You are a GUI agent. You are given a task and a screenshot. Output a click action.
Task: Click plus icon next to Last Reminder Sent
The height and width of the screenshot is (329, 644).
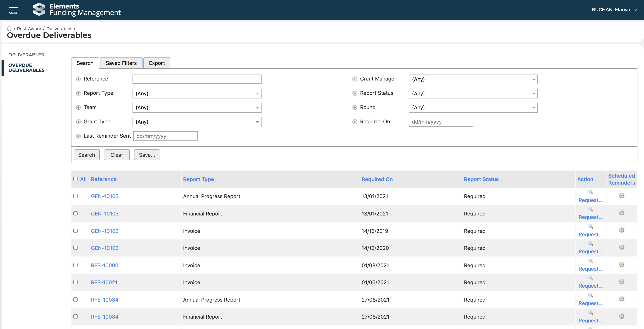pyautogui.click(x=78, y=136)
